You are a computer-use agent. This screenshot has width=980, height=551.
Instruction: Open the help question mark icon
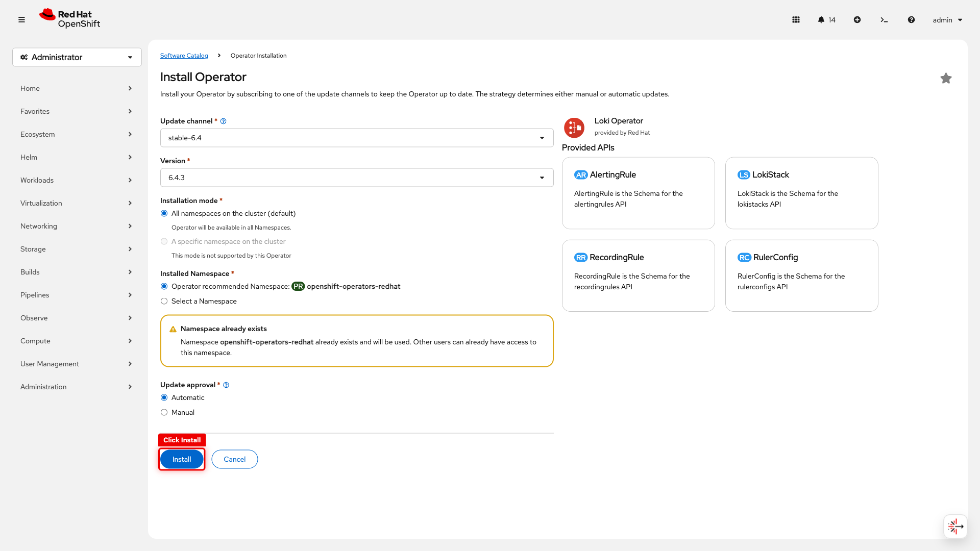[911, 19]
